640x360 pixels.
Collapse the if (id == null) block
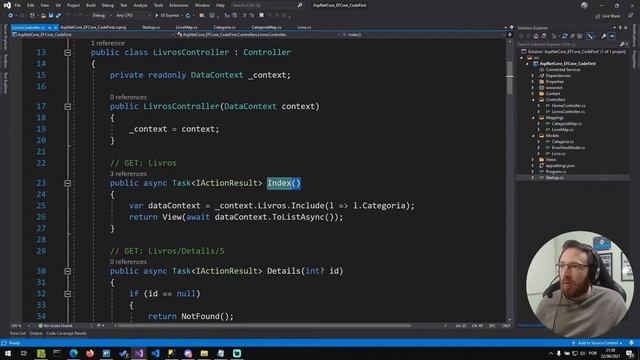[x=68, y=294]
